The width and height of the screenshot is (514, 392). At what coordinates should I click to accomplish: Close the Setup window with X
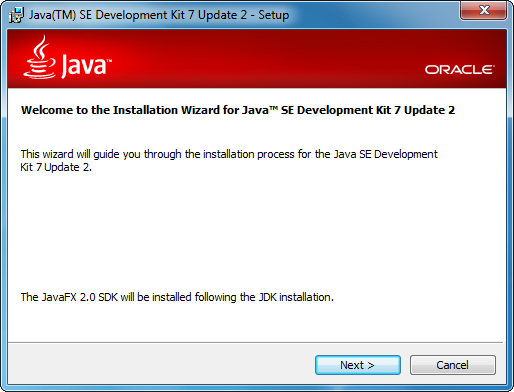coord(484,10)
